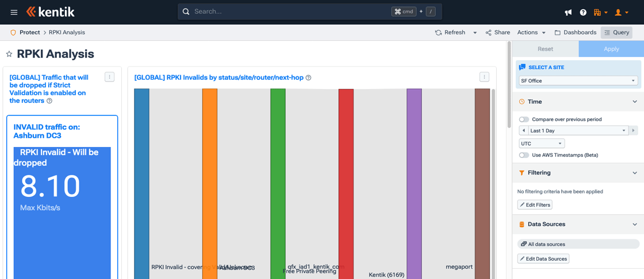Click the Kentik logo
644x279 pixels.
pos(51,12)
